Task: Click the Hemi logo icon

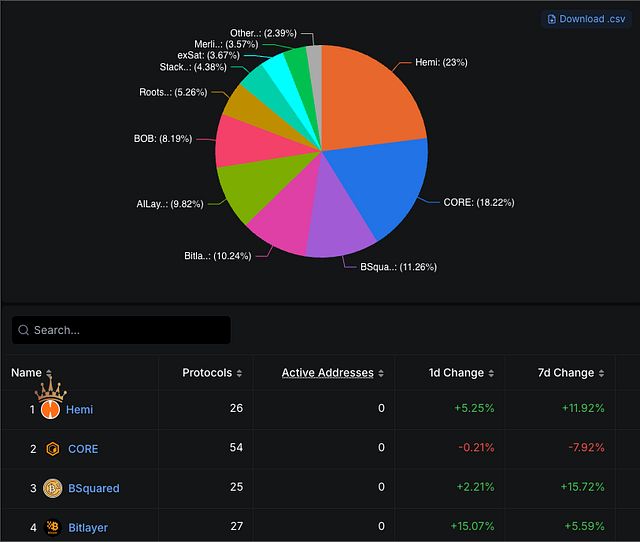Action: 50,409
